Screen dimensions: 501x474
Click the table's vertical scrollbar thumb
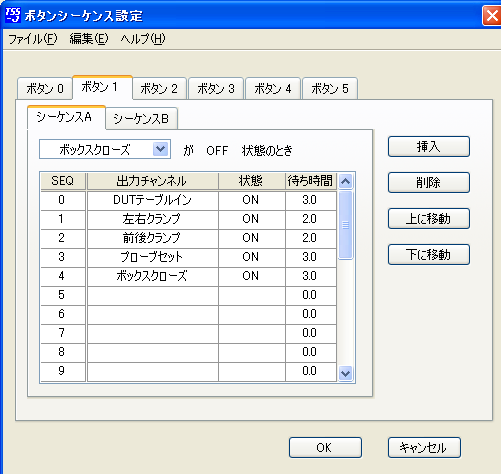point(345,225)
